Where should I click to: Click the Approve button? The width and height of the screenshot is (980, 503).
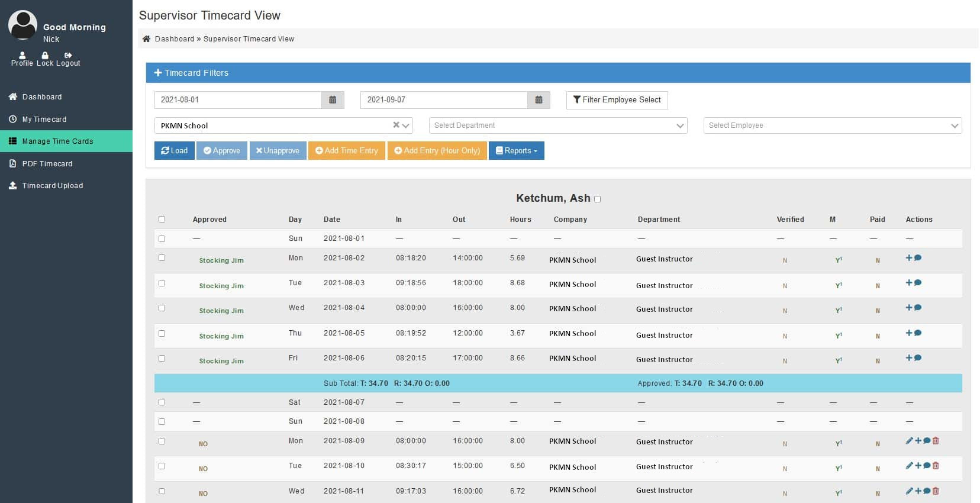222,151
